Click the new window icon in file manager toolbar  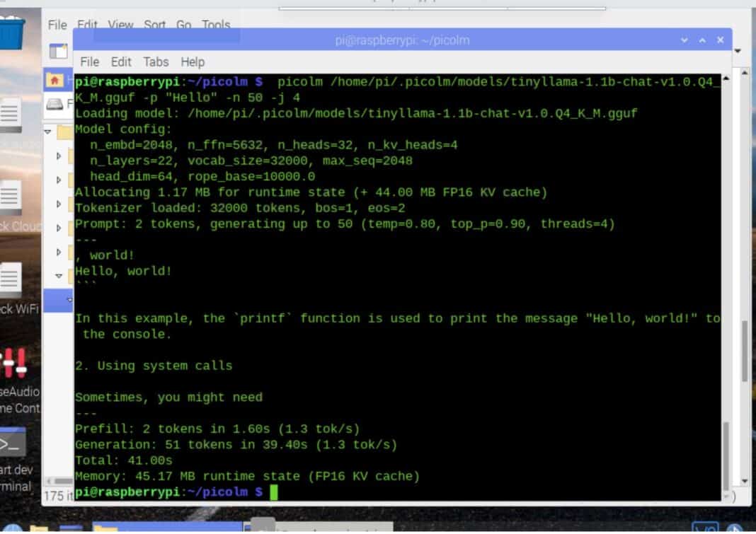(58, 51)
